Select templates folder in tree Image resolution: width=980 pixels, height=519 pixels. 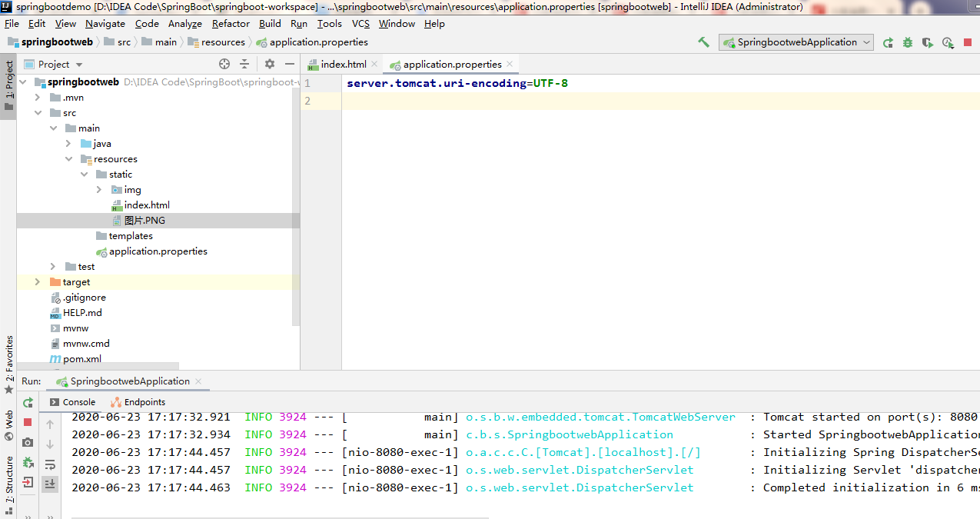124,236
